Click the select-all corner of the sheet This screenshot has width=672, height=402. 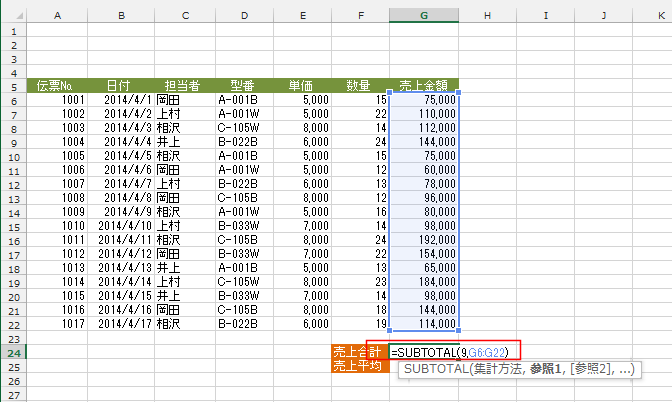pos(13,16)
